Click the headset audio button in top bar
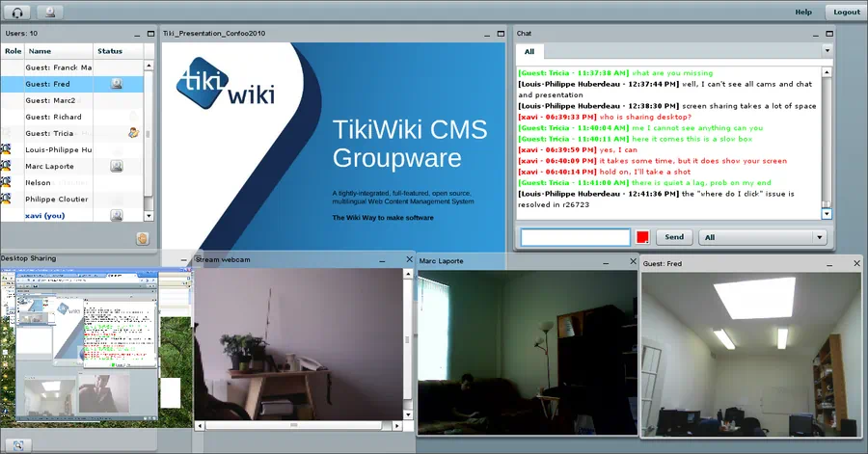Viewport: 868px width, 454px height. click(17, 12)
